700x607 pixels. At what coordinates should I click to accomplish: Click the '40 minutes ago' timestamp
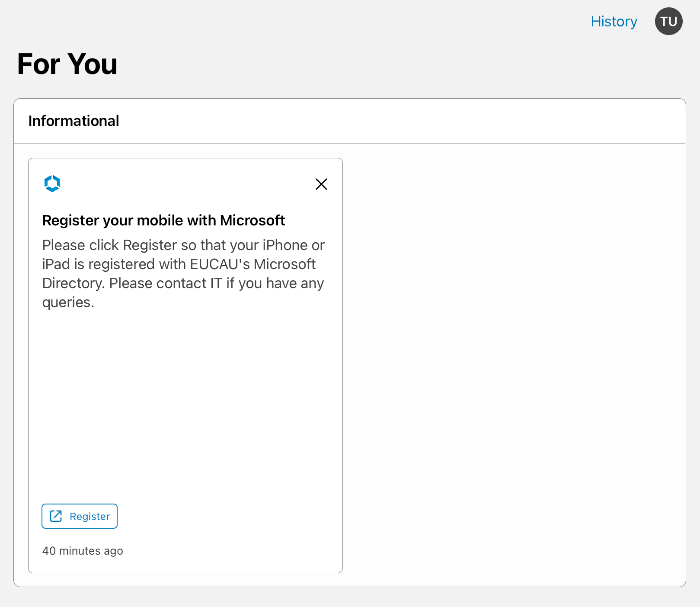coord(83,551)
